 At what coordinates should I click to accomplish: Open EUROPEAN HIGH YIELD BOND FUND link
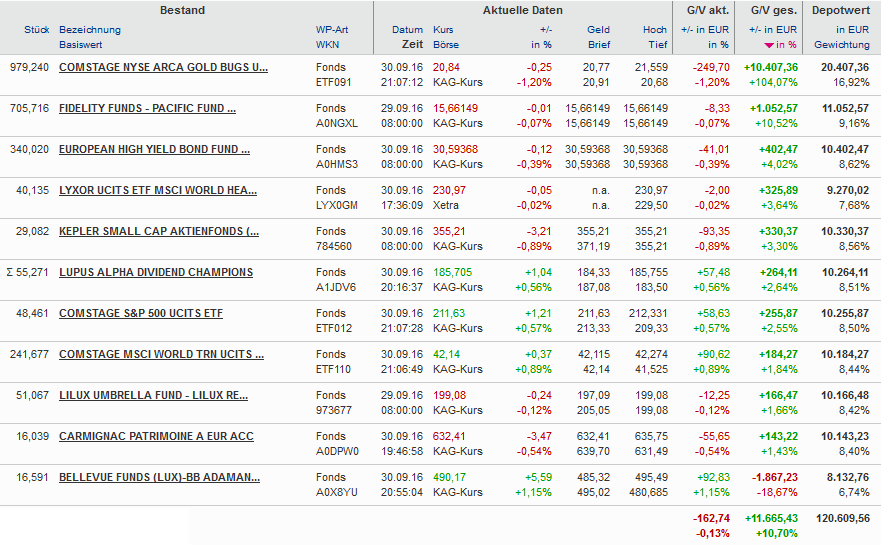point(154,149)
